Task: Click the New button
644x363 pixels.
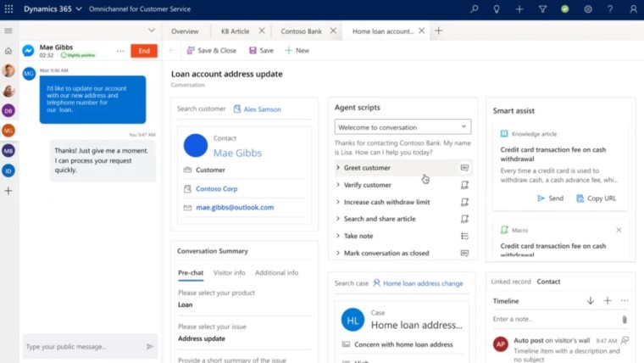Action: (297, 51)
